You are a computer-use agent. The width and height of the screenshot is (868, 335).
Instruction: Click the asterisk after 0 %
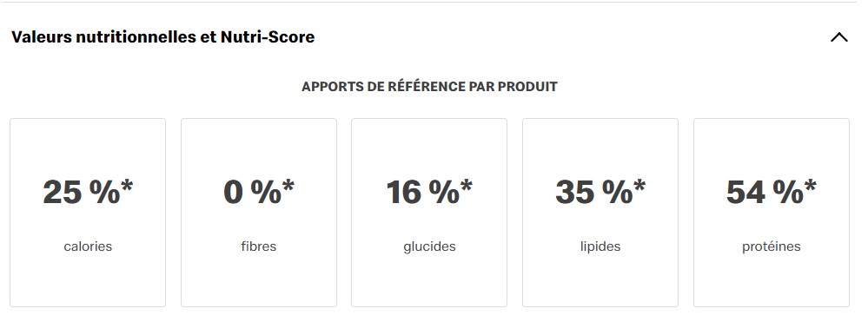(x=288, y=185)
